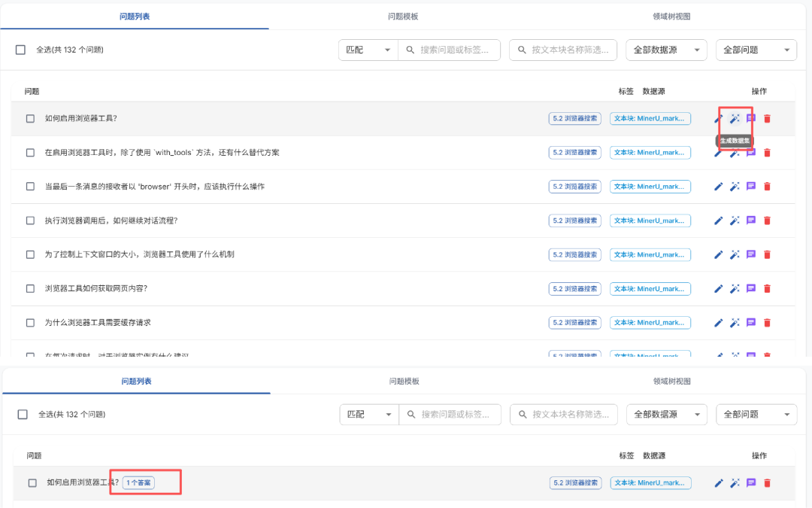Tick the checkbox for '为什么浏览器工具需要缓存请求'
This screenshot has height=508, width=812.
(31, 322)
